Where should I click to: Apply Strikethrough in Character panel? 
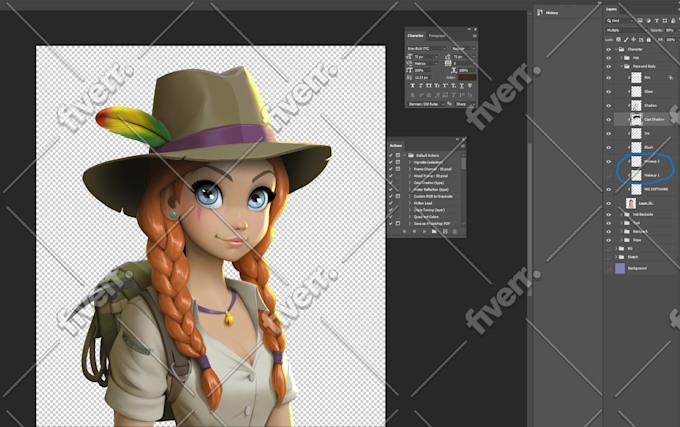(x=470, y=86)
